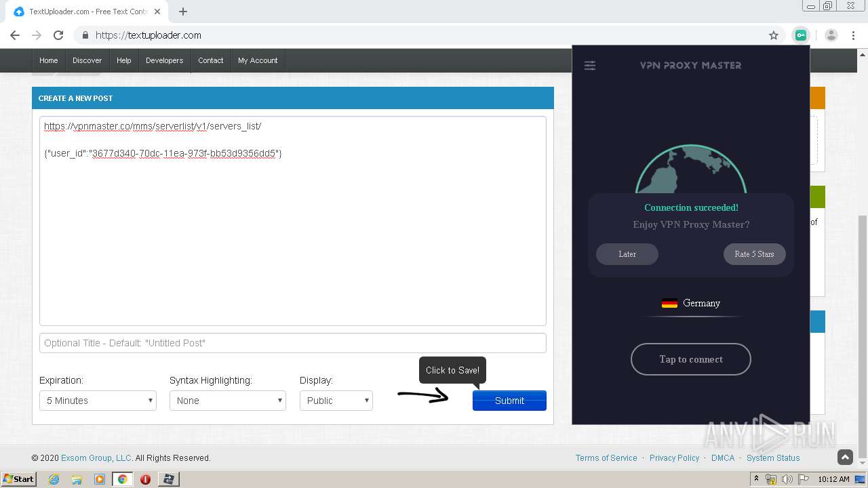Screen dimensions: 868x488
Task: Open the Syntax Highlighting dropdown
Action: coord(228,401)
